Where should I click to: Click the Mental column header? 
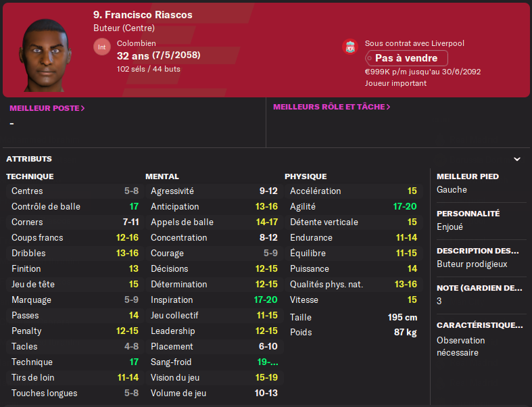[162, 176]
